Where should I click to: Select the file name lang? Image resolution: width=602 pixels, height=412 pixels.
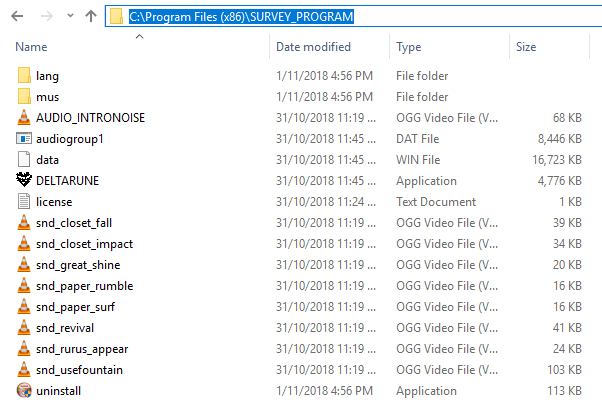(x=47, y=76)
